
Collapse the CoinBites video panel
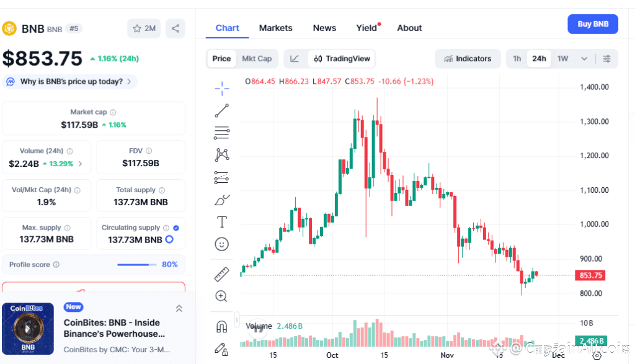tap(179, 309)
